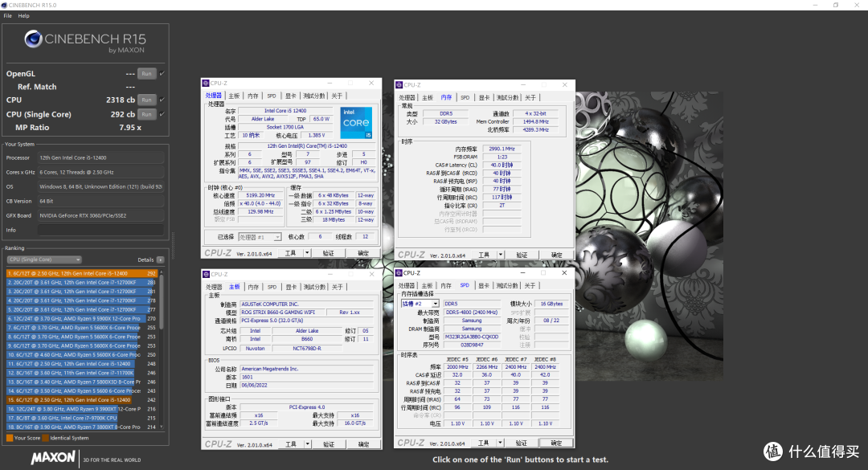Switch to 主板 tab in processor CPU-Z window
The width and height of the screenshot is (868, 470).
tap(234, 96)
